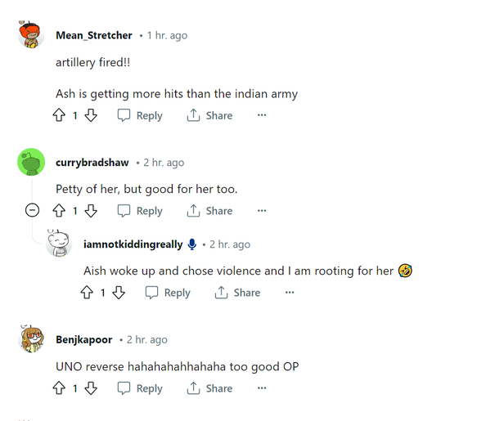The width and height of the screenshot is (504, 421).
Task: Collapse currybradshaw's comment thread
Action: click(32, 211)
